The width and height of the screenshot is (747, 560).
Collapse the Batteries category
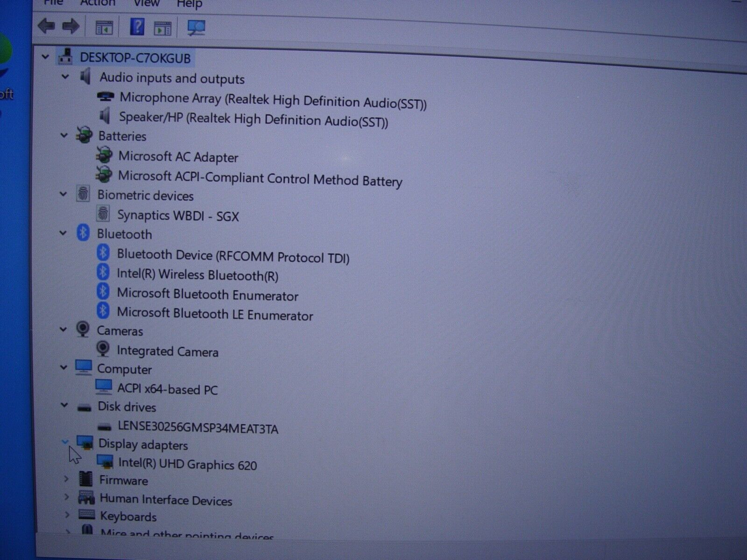64,135
